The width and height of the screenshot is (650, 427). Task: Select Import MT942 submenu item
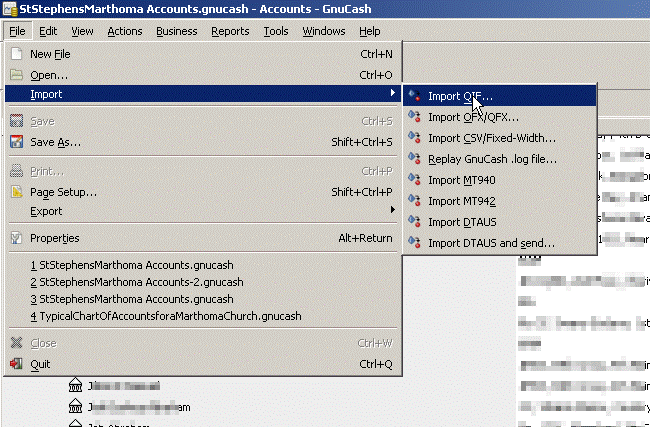tap(500, 201)
